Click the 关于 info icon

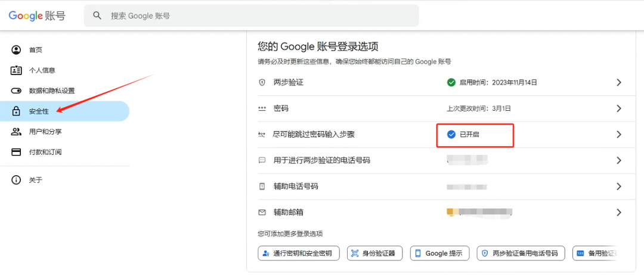click(x=16, y=180)
